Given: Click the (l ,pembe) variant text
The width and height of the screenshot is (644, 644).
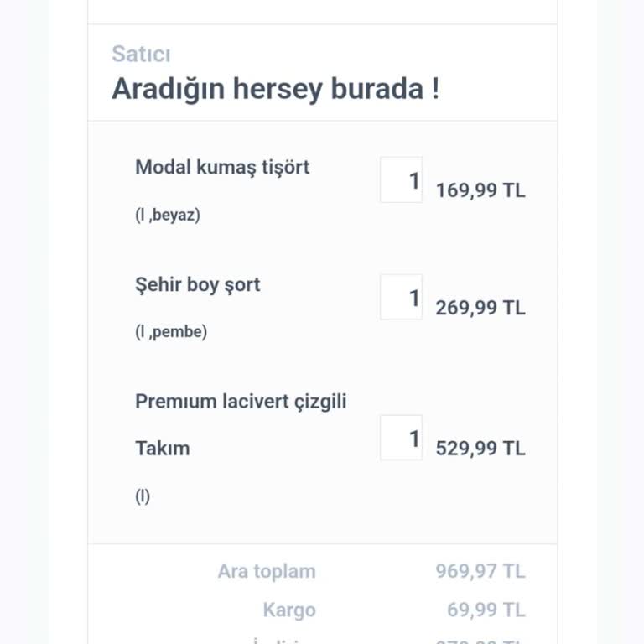Looking at the screenshot, I should coord(171,331).
